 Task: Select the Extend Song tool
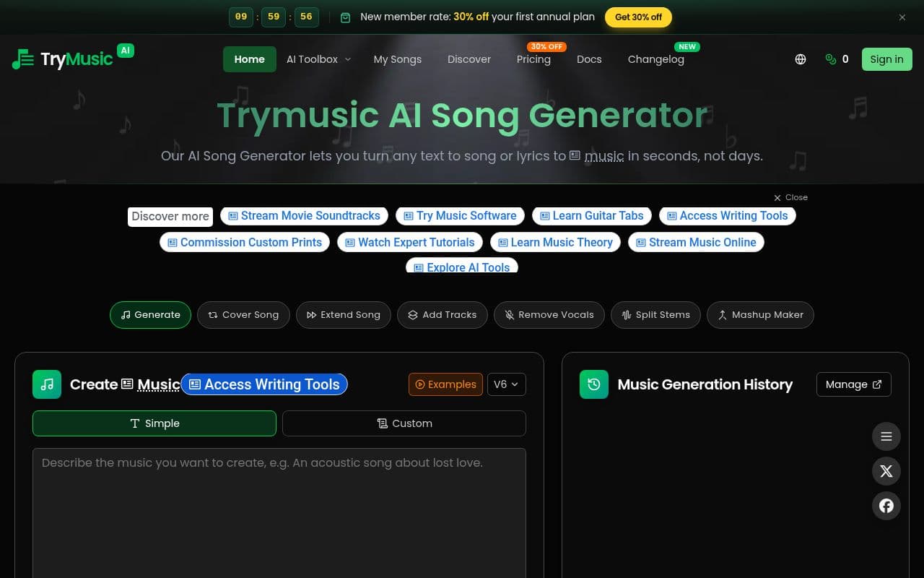pos(344,315)
